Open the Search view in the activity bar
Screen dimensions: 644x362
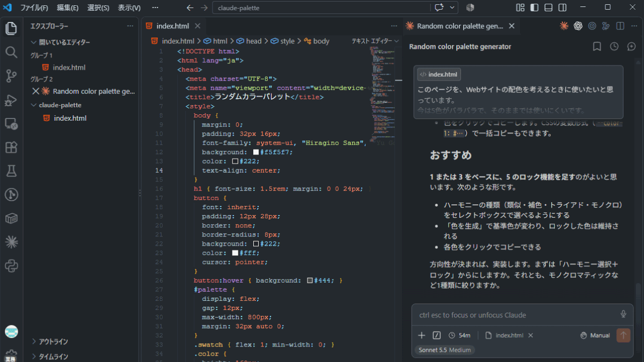11,52
